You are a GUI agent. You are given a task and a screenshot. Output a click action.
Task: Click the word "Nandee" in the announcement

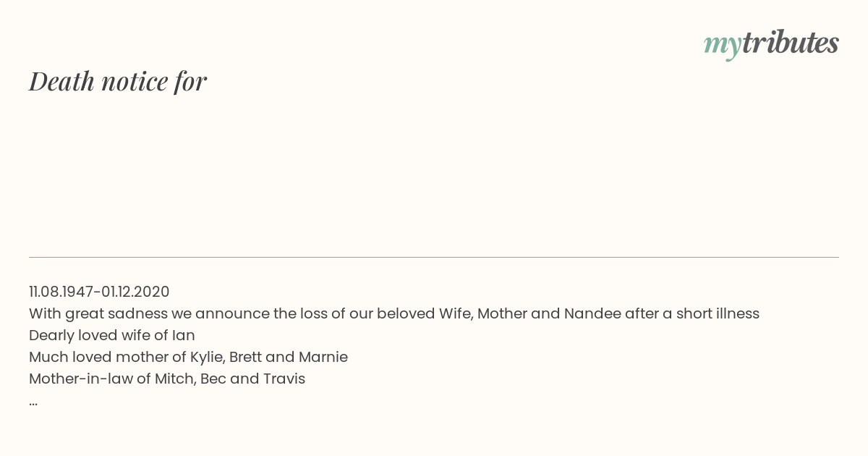tap(592, 313)
